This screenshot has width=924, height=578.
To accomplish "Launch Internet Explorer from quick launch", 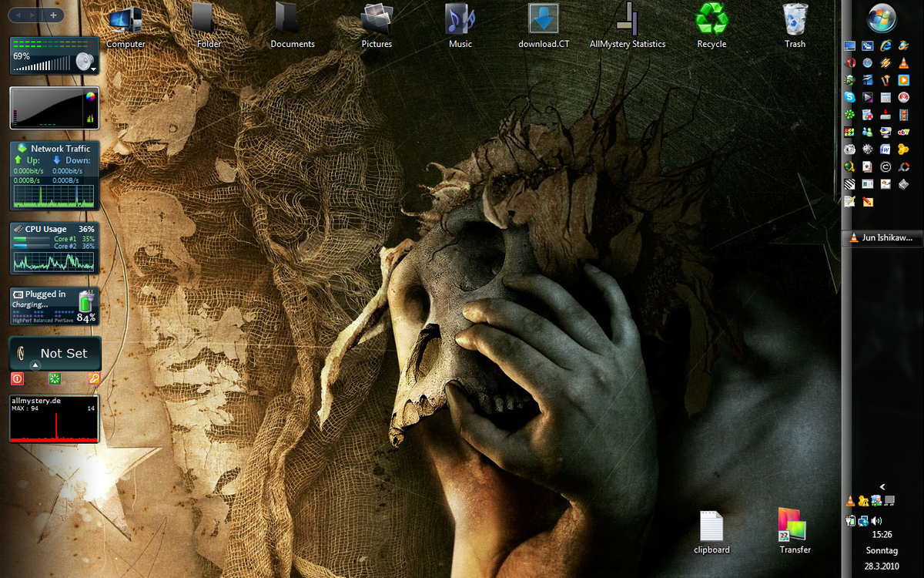I will (886, 46).
